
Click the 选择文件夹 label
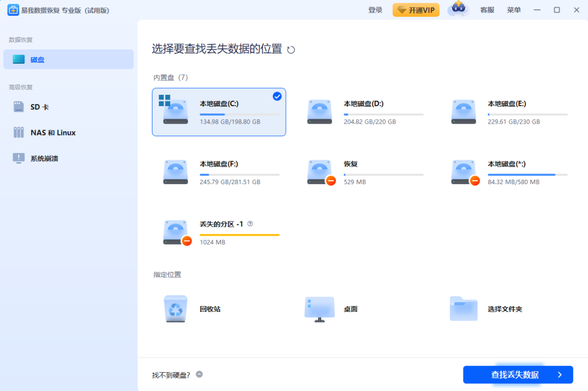[x=505, y=309]
